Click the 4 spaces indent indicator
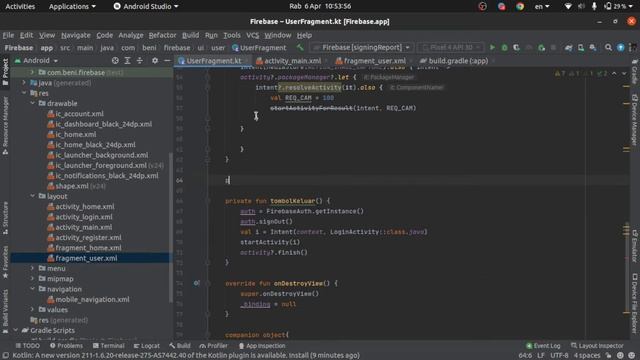The width and height of the screenshot is (640, 360). tap(587, 356)
